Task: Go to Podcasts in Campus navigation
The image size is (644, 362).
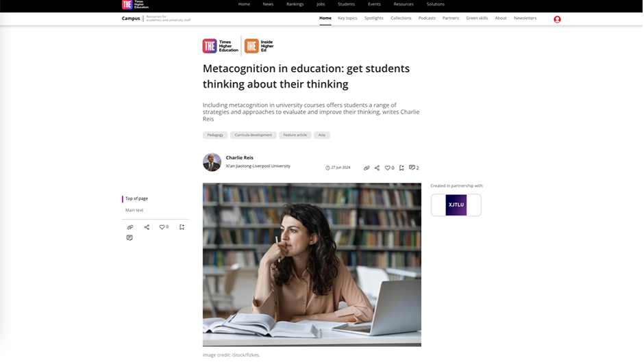Action: 427,18
